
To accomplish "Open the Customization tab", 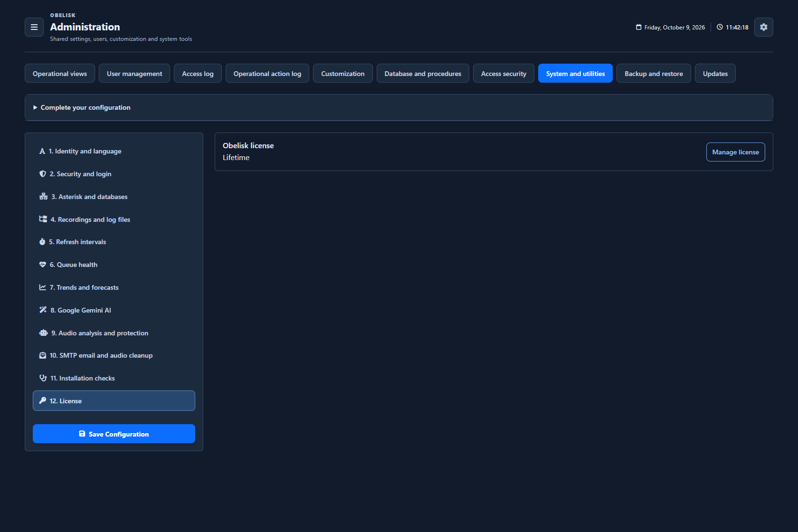I will click(x=343, y=74).
